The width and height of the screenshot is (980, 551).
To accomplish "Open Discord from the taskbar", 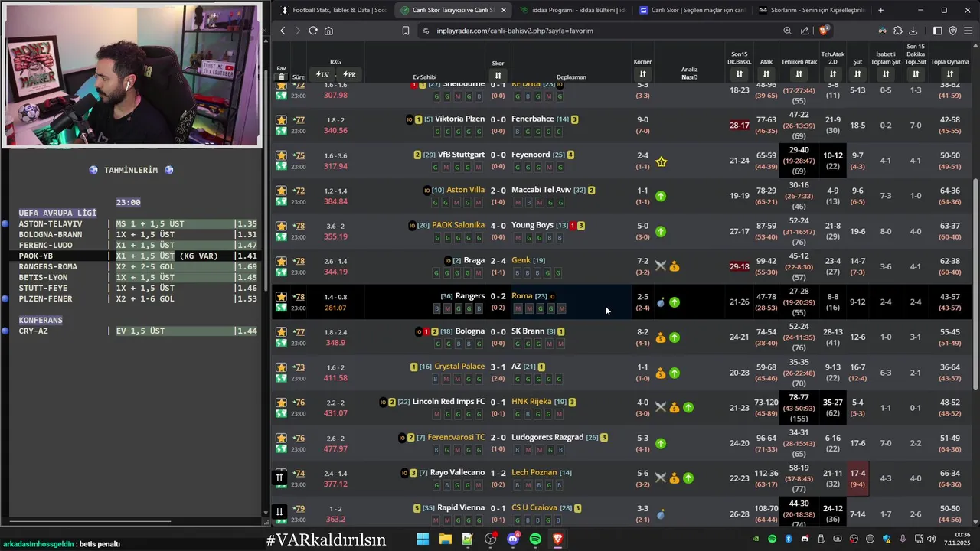I will tap(513, 539).
